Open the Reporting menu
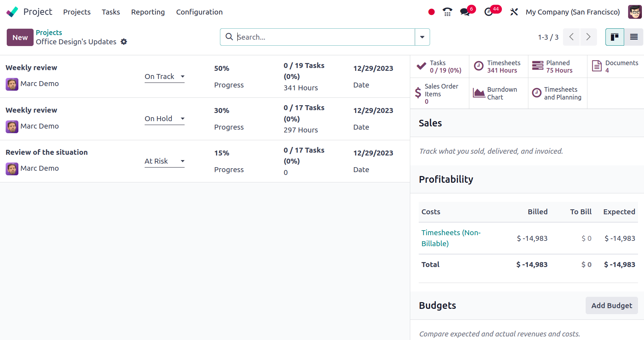The image size is (644, 340). [148, 12]
